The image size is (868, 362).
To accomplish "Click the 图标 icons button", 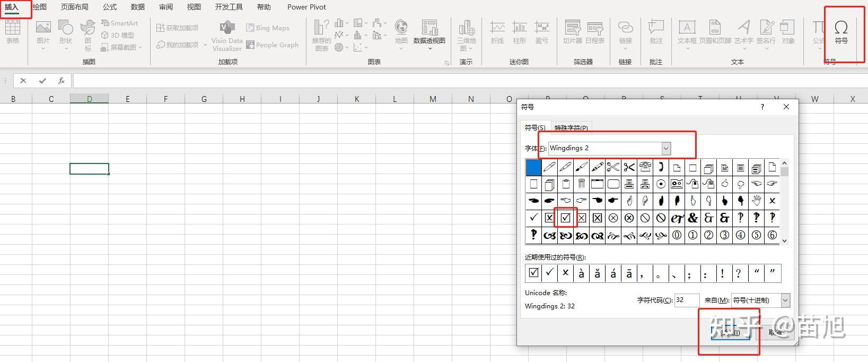I will point(87,35).
